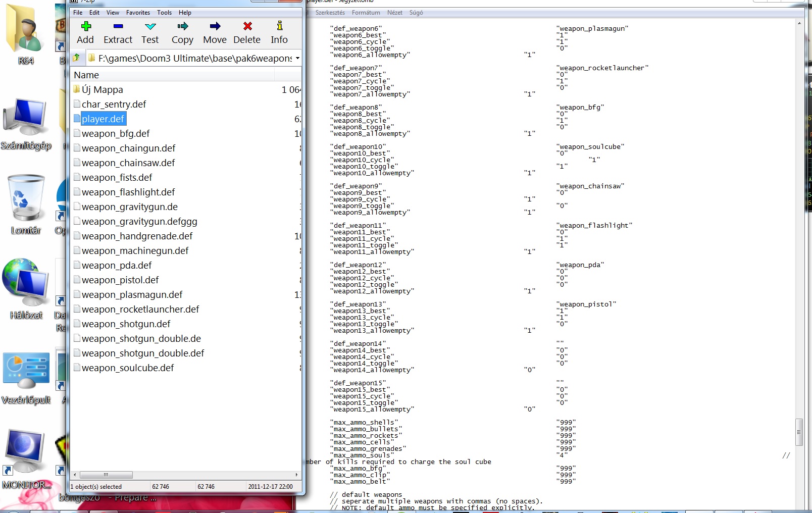This screenshot has width=812, height=513.
Task: Select the Lomtár recycle bin icon
Action: [26, 204]
